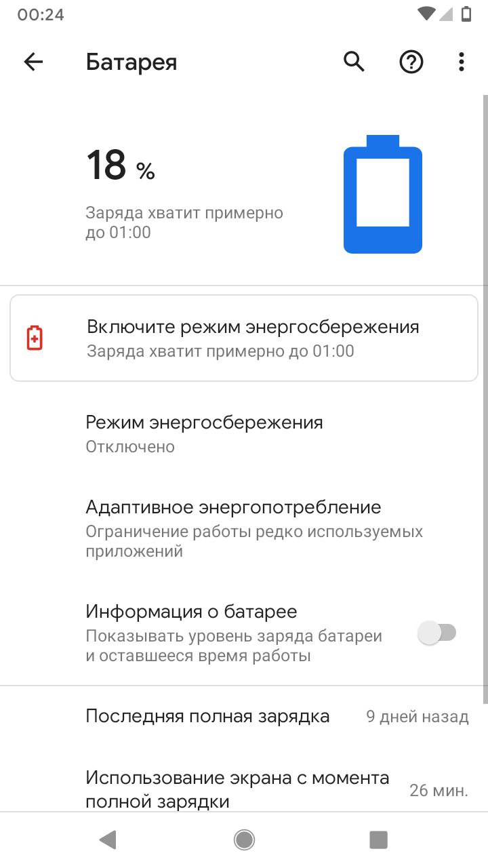This screenshot has height=868, width=488.
Task: Tap the battery status bar icon
Action: pyautogui.click(x=466, y=14)
